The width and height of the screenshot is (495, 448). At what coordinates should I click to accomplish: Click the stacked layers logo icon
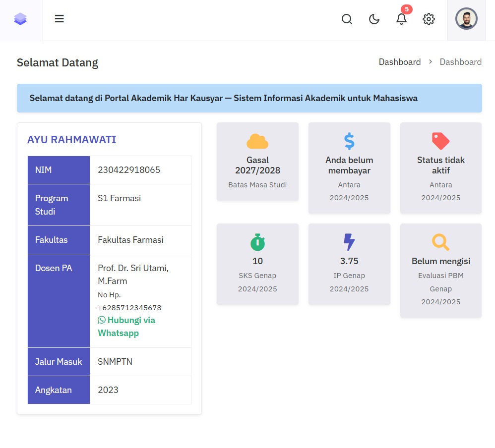[x=20, y=19]
